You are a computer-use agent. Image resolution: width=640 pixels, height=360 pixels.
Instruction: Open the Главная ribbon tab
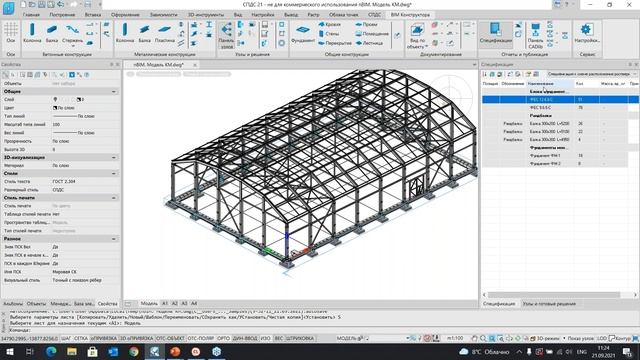[31, 15]
